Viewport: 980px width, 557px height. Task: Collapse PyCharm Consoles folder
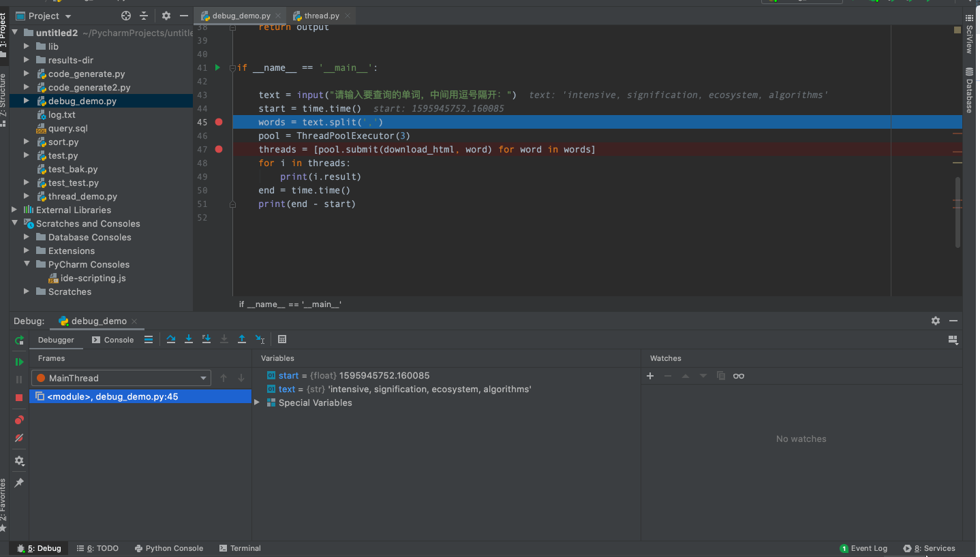pyautogui.click(x=27, y=264)
